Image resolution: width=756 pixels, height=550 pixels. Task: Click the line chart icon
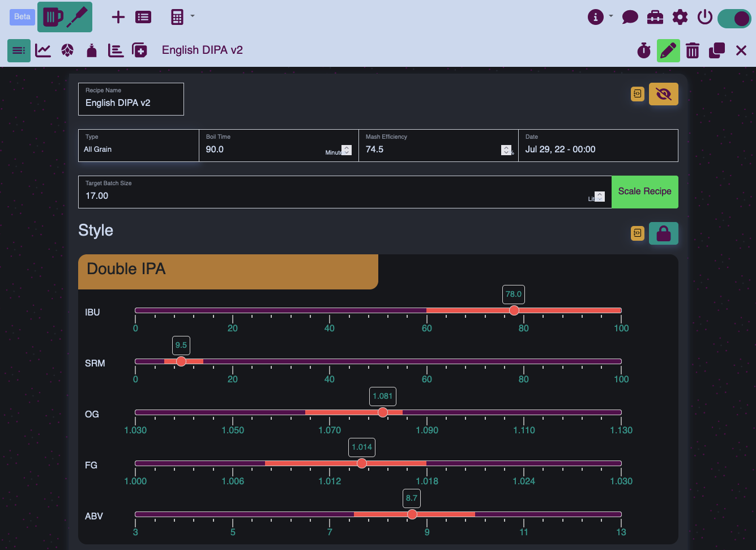(x=43, y=50)
